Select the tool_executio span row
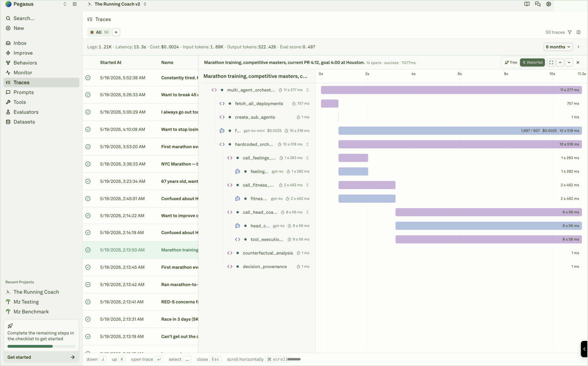This screenshot has height=366, width=588. tap(257, 240)
